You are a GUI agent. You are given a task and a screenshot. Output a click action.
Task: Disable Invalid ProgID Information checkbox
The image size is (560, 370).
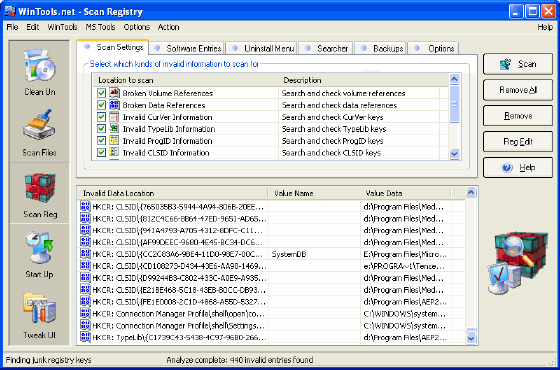click(x=101, y=141)
